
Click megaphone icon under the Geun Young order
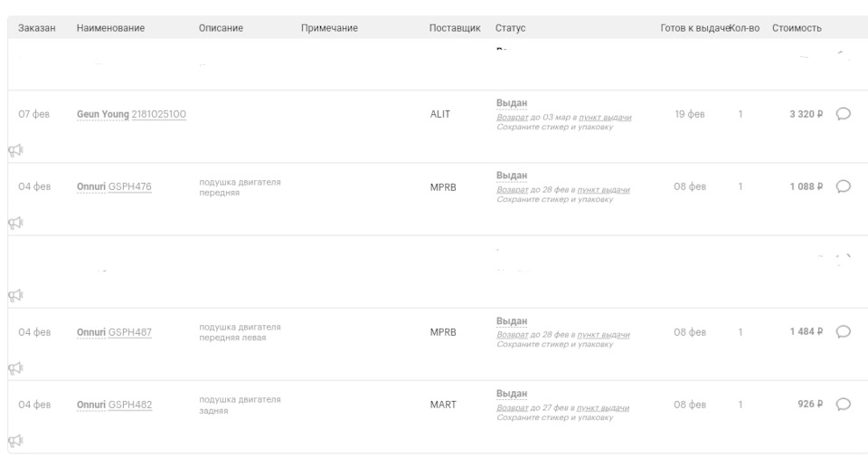click(x=14, y=150)
